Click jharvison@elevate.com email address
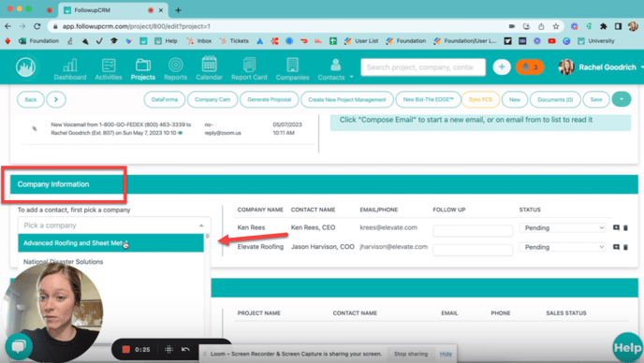The height and width of the screenshot is (363, 644). click(x=394, y=247)
